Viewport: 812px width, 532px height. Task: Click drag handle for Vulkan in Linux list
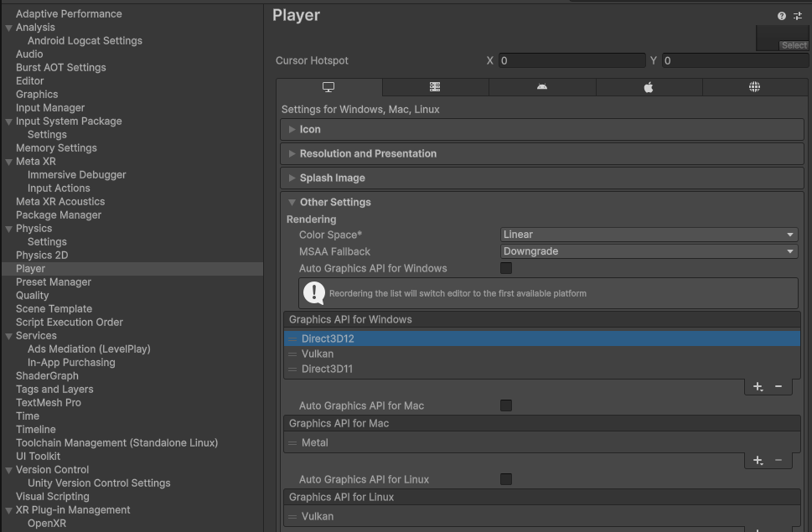[292, 516]
